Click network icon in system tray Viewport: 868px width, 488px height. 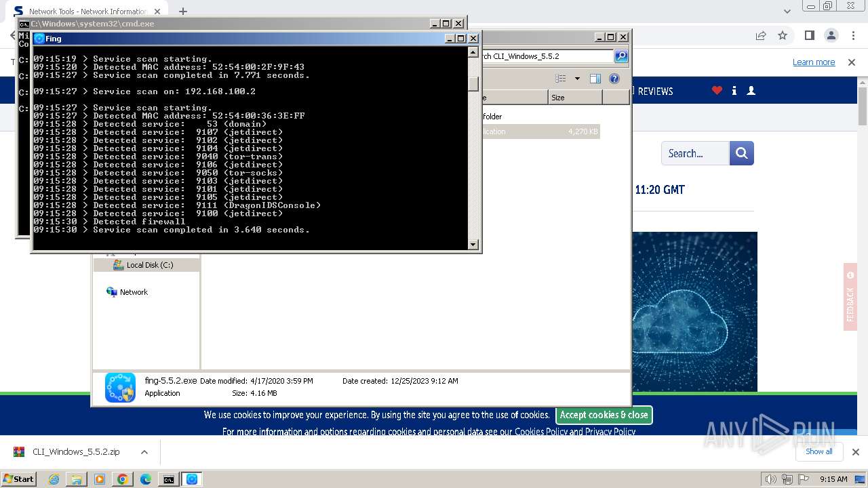point(787,479)
